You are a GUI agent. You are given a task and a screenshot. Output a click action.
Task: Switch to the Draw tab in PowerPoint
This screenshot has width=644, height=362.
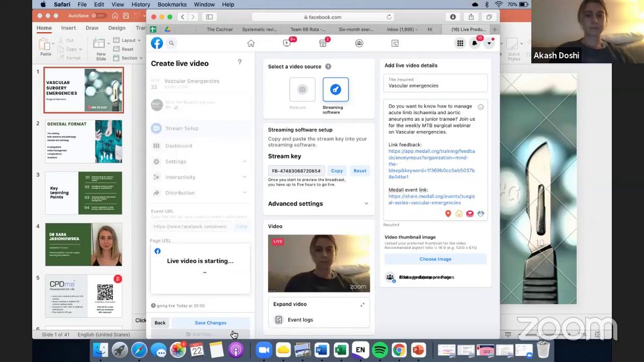(92, 28)
